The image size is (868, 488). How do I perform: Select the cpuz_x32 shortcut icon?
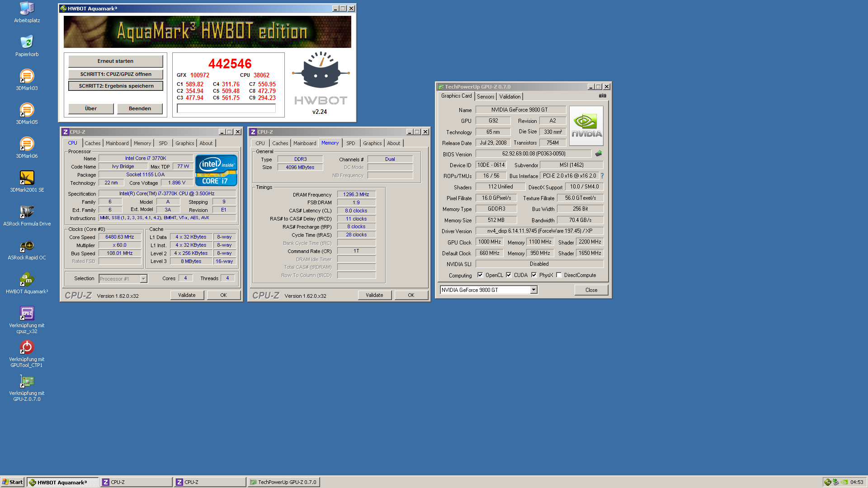pyautogui.click(x=27, y=319)
